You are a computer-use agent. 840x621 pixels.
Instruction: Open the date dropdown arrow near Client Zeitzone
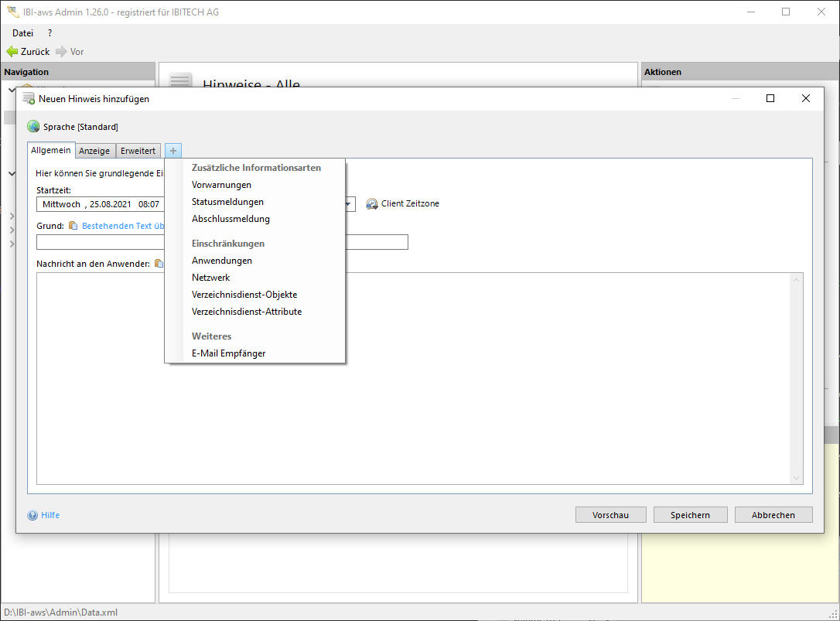point(349,205)
